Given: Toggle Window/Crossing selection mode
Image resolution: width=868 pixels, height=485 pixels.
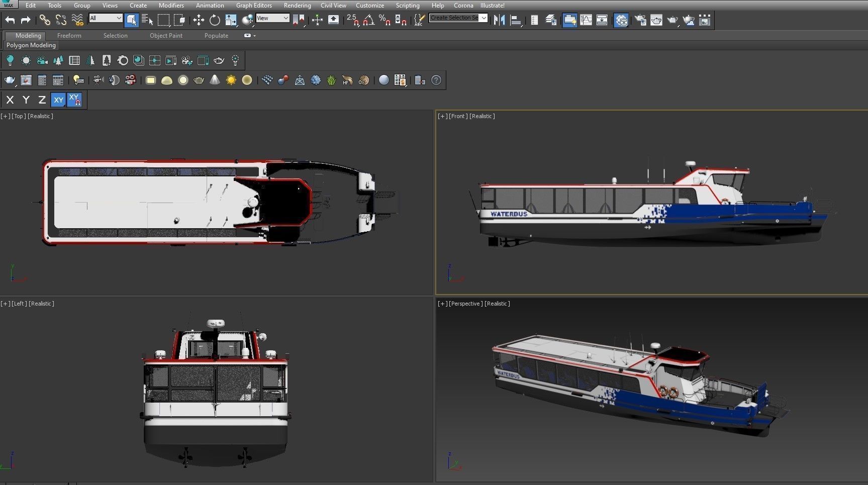Looking at the screenshot, I should pyautogui.click(x=179, y=20).
